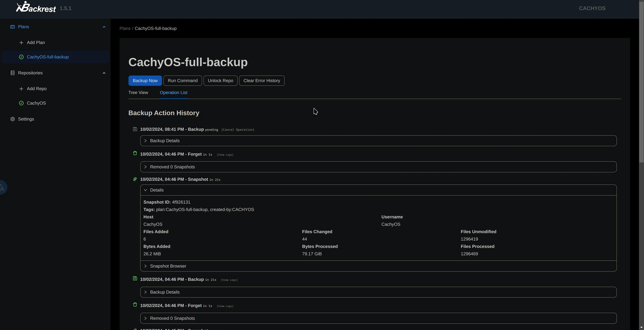
Task: Click the Plans calendar icon in sidebar
Action: (13, 27)
